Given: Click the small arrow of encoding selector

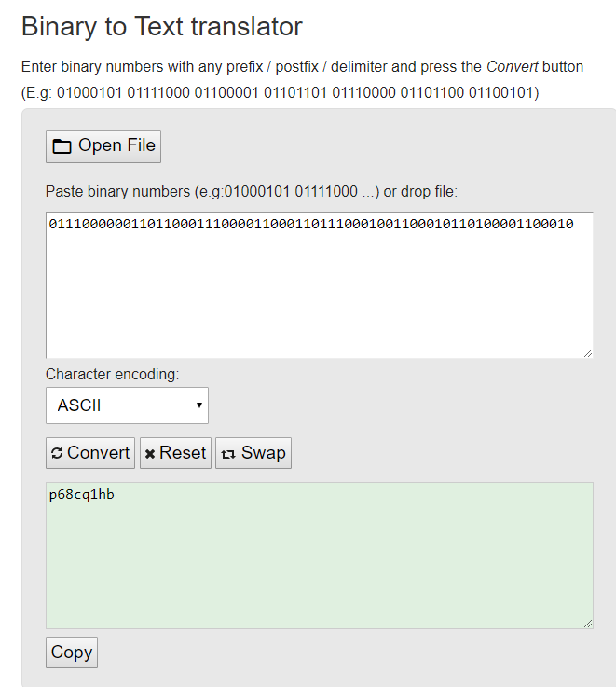Looking at the screenshot, I should tap(199, 405).
